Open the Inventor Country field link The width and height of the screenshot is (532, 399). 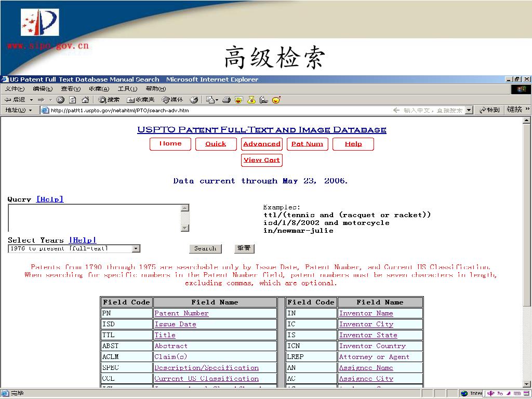(x=373, y=345)
